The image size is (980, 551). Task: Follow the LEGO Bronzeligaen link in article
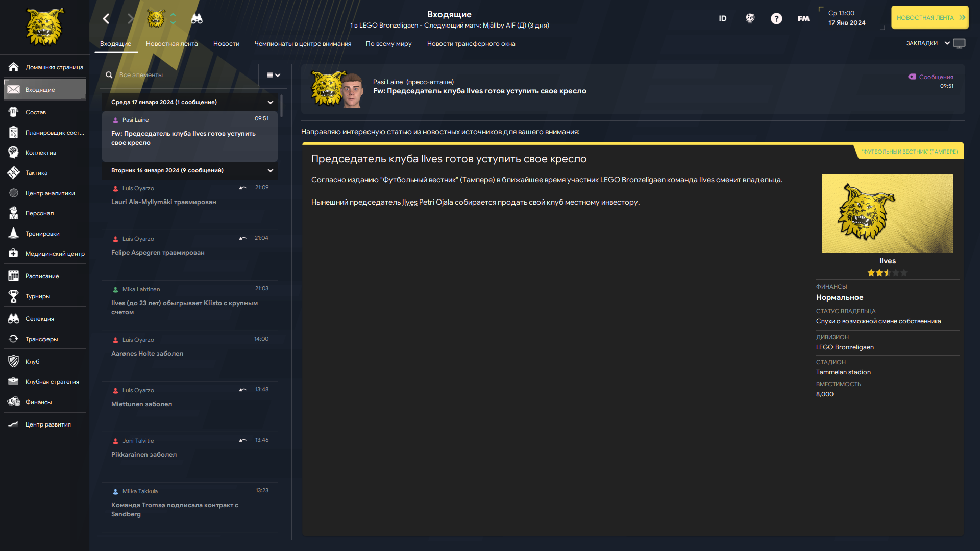[633, 180]
